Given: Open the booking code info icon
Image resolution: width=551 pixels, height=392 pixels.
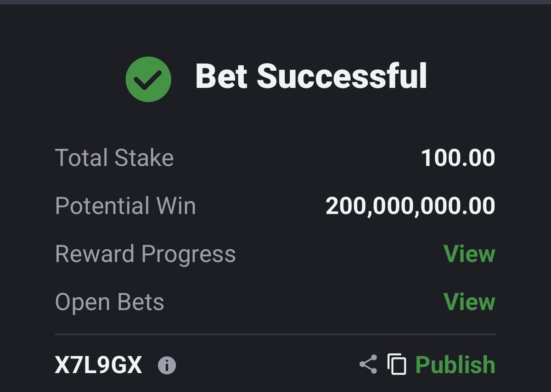Looking at the screenshot, I should click(167, 366).
